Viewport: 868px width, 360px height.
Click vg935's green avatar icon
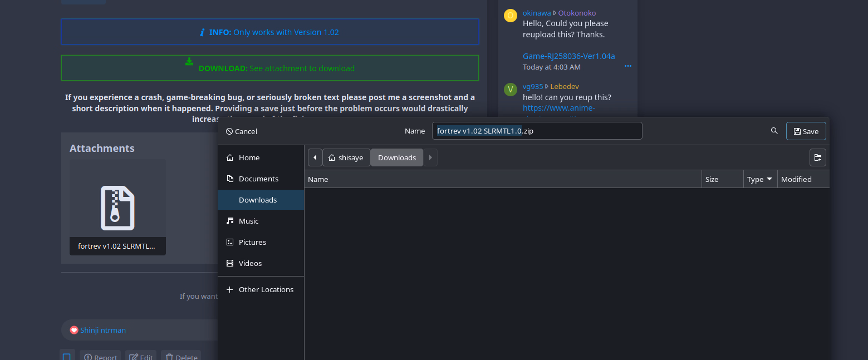[510, 90]
